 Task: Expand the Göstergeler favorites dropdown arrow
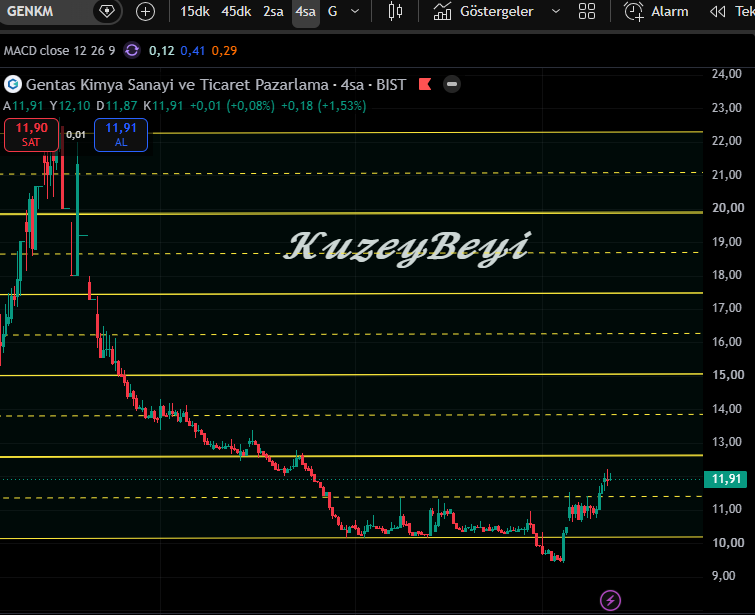point(556,11)
